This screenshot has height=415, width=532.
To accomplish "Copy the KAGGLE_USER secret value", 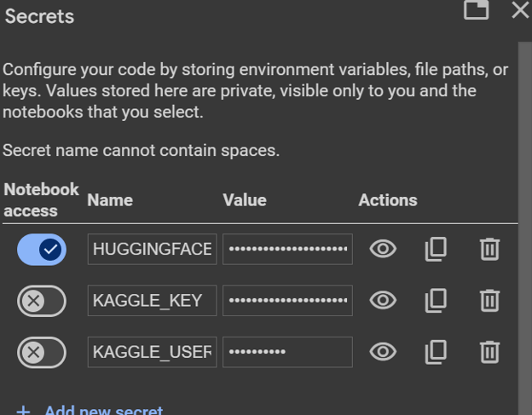I will click(436, 352).
